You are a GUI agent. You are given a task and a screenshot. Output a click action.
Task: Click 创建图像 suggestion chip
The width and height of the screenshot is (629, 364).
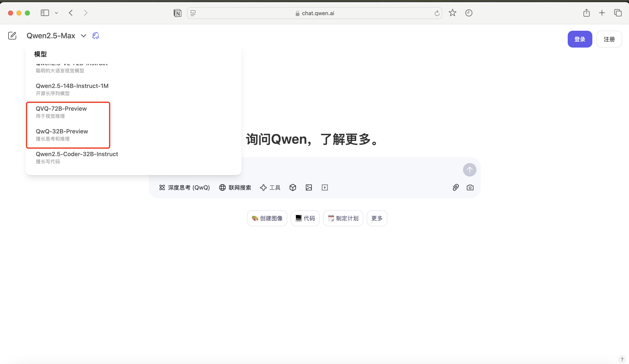[267, 218]
